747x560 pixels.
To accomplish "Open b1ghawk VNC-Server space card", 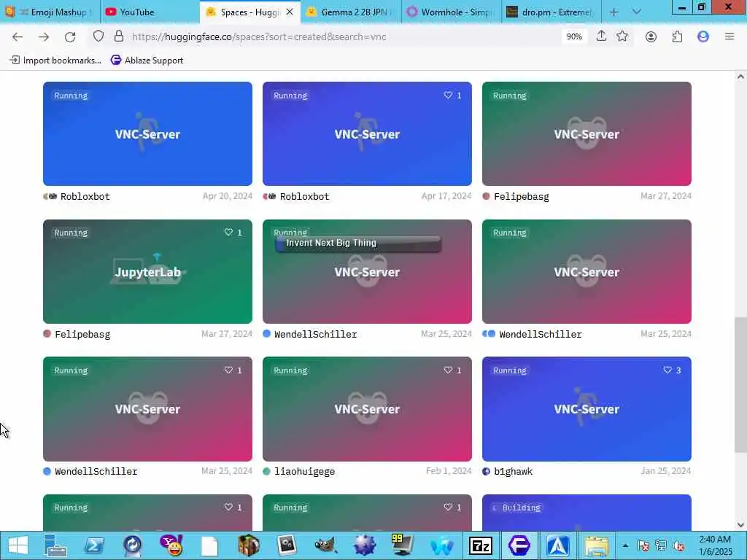I will (587, 409).
